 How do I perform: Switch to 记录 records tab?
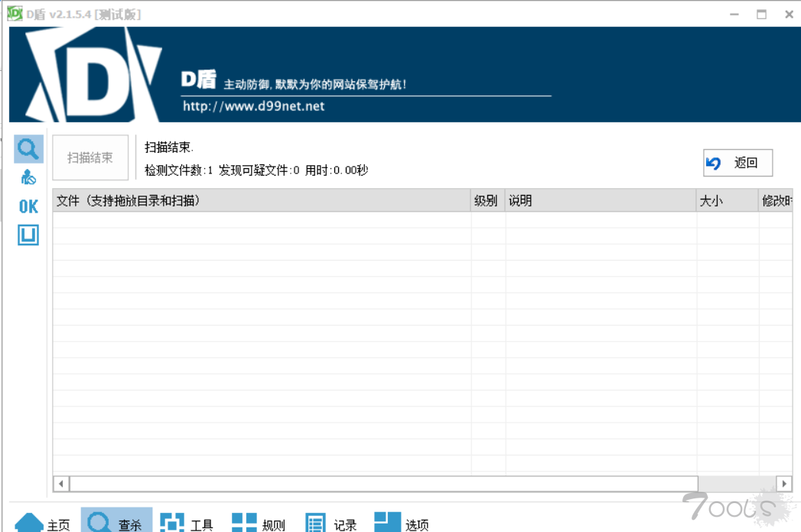[330, 524]
